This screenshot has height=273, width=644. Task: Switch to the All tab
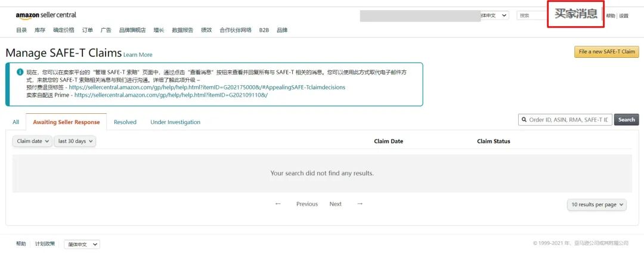point(16,122)
